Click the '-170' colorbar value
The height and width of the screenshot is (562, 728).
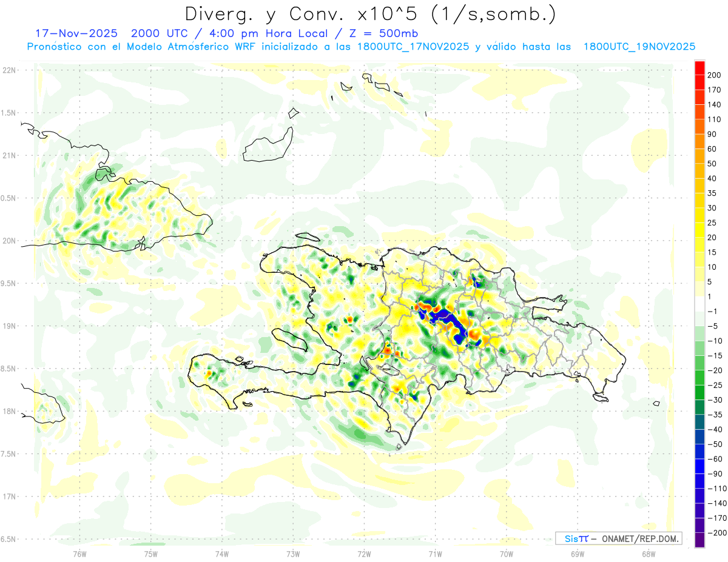(x=716, y=518)
